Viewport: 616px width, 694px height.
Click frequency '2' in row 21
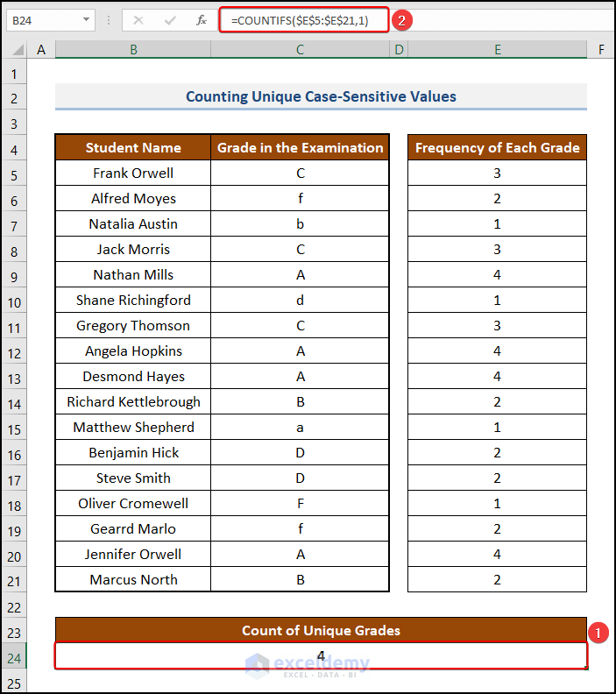point(498,580)
